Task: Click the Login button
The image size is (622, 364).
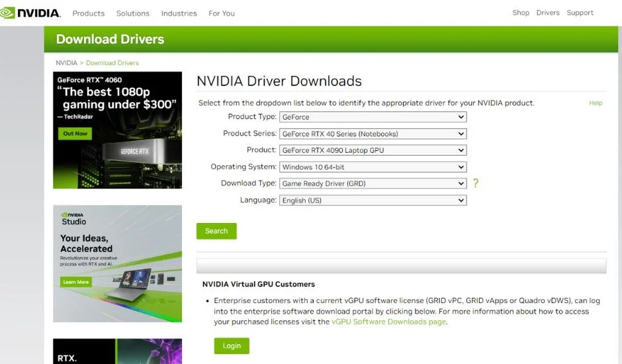Action: [x=232, y=345]
